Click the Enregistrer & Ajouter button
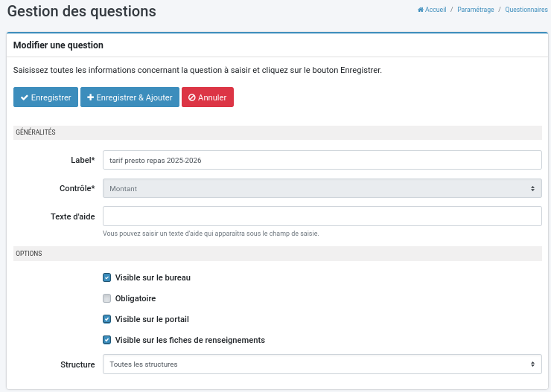Image resolution: width=551 pixels, height=392 pixels. pos(130,97)
